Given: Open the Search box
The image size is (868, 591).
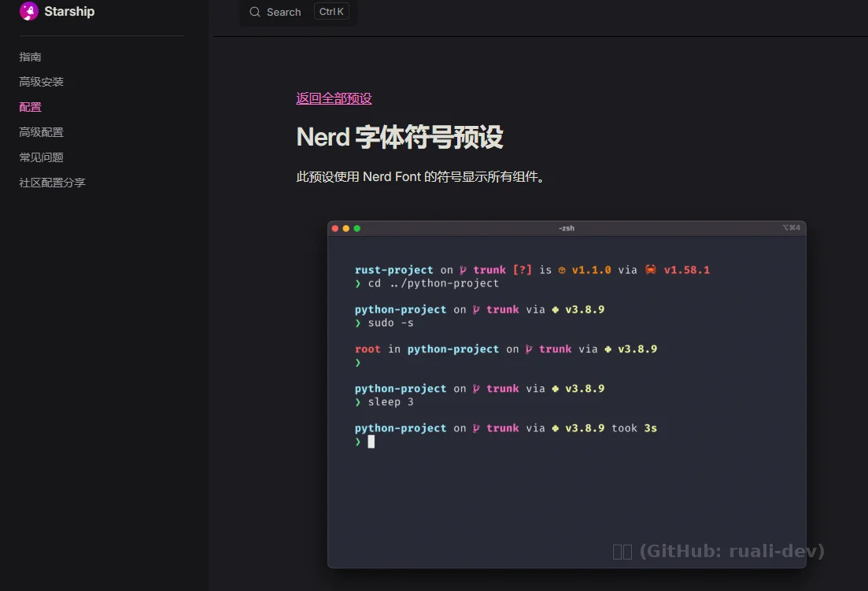Looking at the screenshot, I should [284, 12].
